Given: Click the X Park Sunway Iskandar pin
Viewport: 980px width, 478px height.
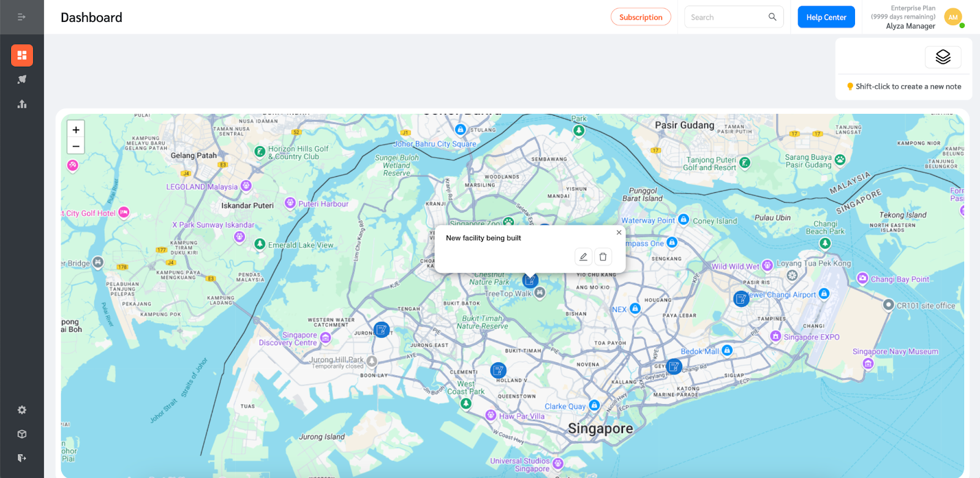Looking at the screenshot, I should (239, 236).
